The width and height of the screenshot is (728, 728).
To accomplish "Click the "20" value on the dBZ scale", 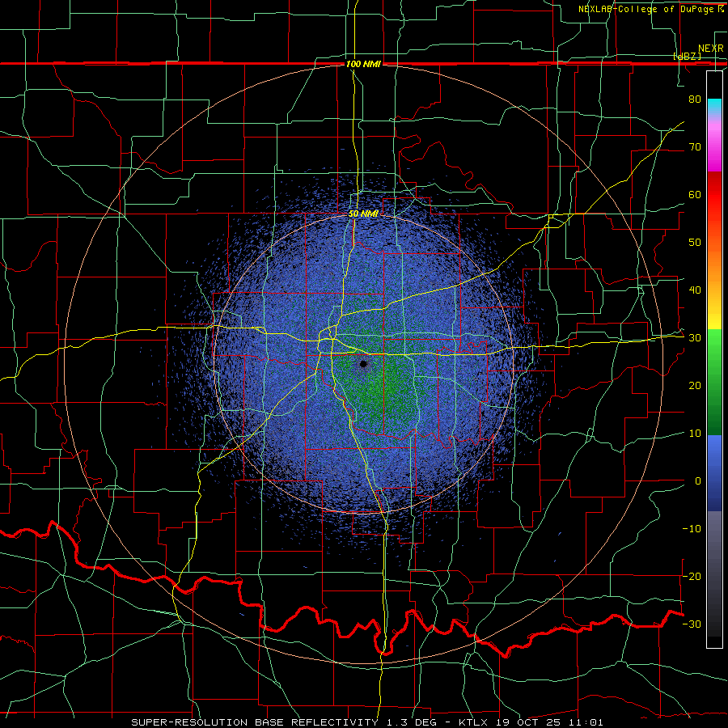I will pos(695,385).
